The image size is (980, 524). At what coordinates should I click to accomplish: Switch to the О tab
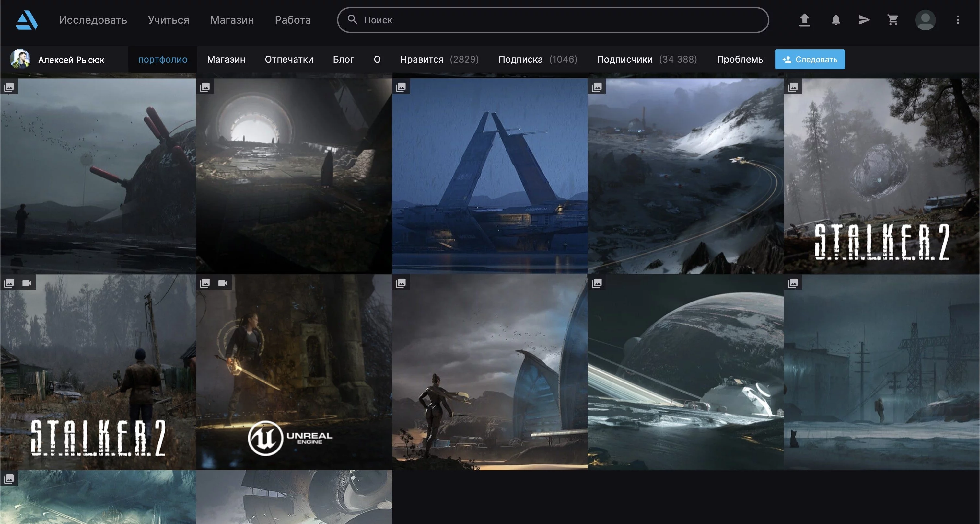[x=377, y=59]
